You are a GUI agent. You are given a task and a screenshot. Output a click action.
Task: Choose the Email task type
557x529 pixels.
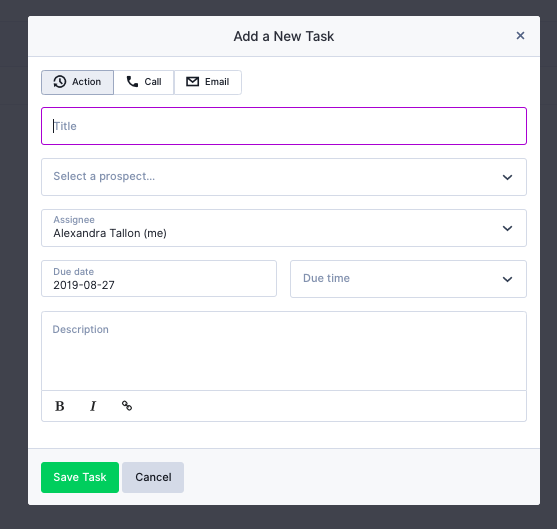[208, 82]
